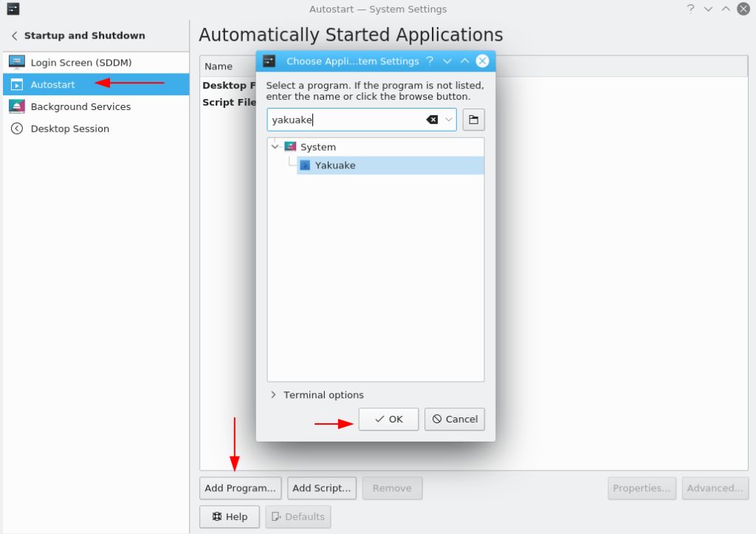Maximize the System Settings window
Image resolution: width=756 pixels, height=534 pixels.
tap(726, 9)
